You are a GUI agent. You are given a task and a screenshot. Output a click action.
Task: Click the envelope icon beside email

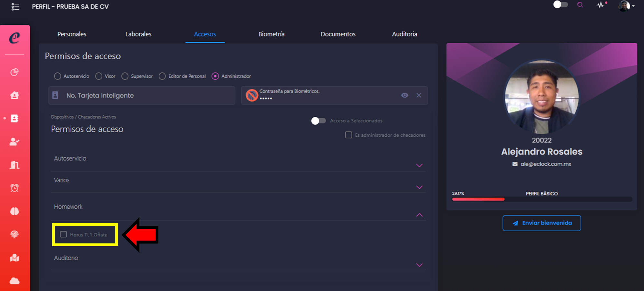(515, 164)
